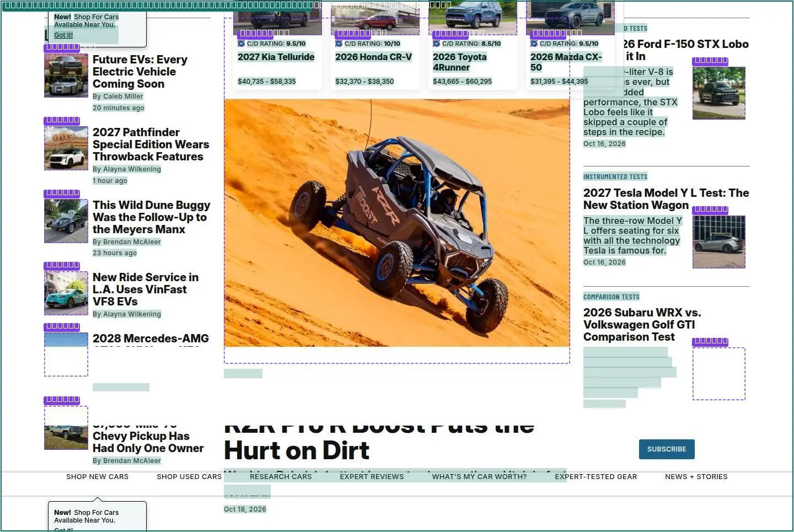Click Brendan McAleer byline under the Chevy Pickup story

(x=127, y=461)
